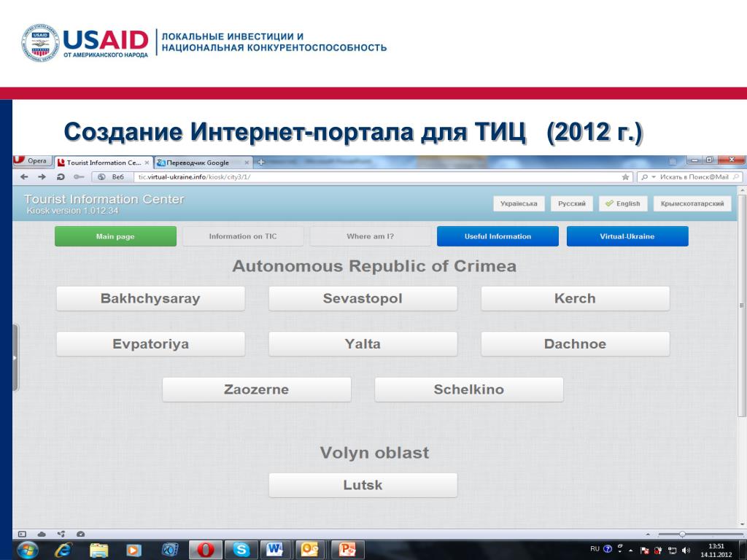Image resolution: width=747 pixels, height=560 pixels.
Task: Open Internet Explorer from the taskbar
Action: click(x=63, y=549)
